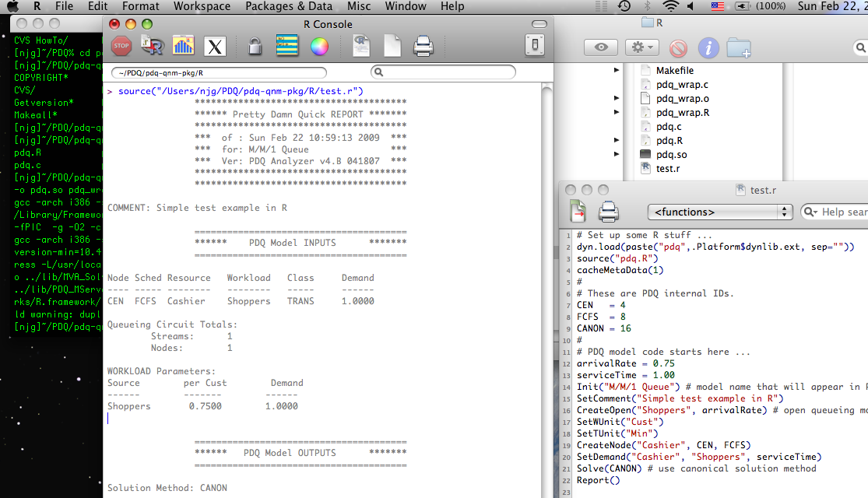This screenshot has width=868, height=498.
Task: Click the Help search field in test.r window
Action: click(836, 212)
